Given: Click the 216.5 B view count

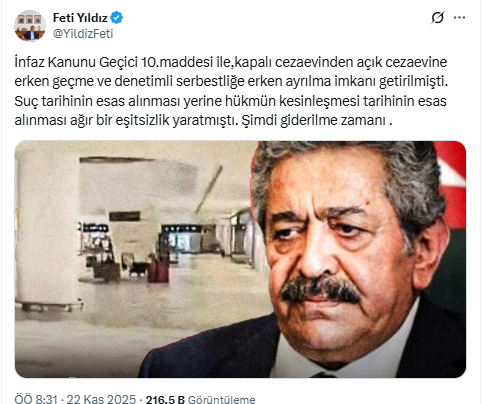Looking at the screenshot, I should pyautogui.click(x=165, y=399).
